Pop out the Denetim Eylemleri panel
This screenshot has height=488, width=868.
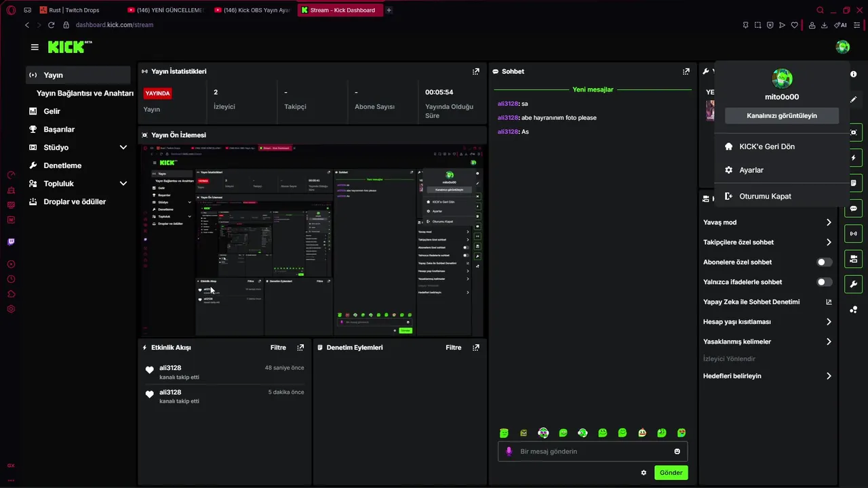click(476, 348)
